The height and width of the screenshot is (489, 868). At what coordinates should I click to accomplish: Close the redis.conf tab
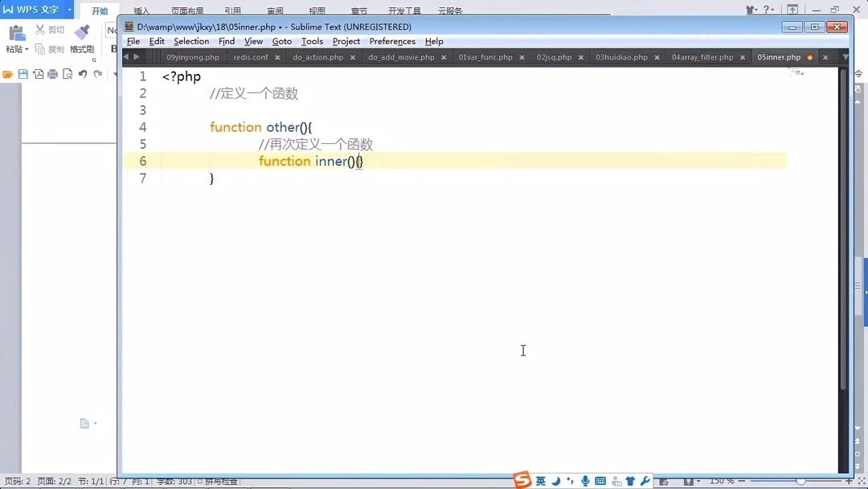[277, 57]
